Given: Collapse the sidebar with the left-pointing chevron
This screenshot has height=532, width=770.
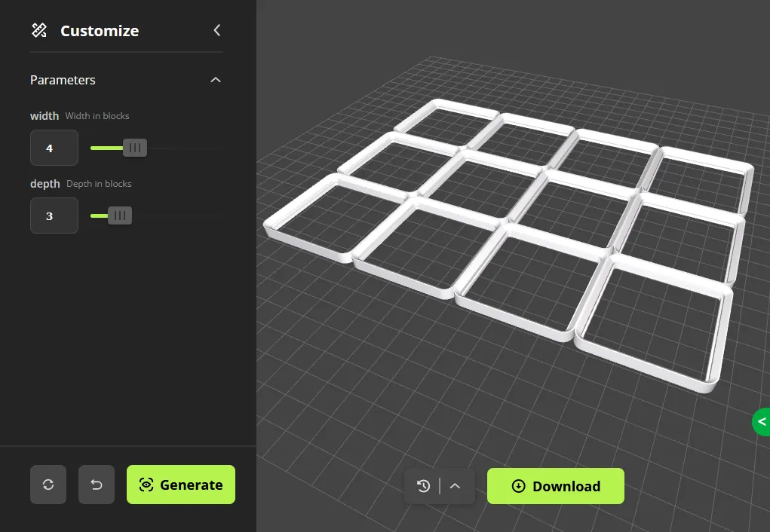Looking at the screenshot, I should (x=216, y=31).
